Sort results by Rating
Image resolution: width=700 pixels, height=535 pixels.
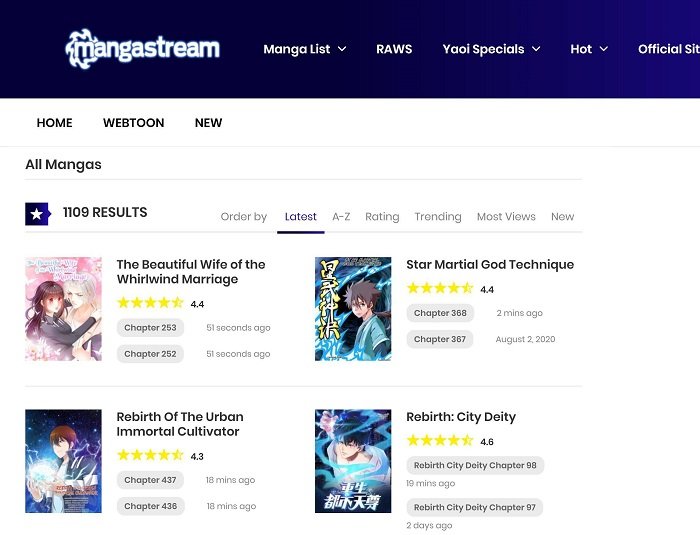click(x=382, y=217)
